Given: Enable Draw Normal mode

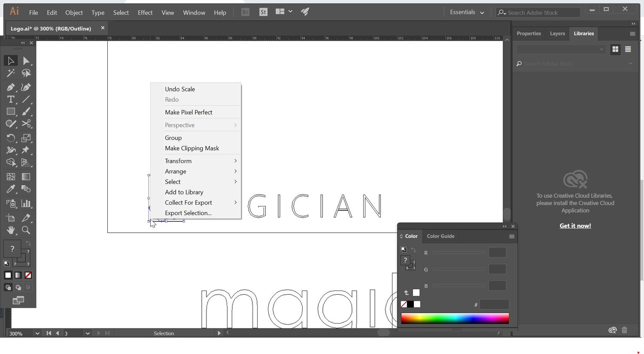Looking at the screenshot, I should tap(8, 287).
